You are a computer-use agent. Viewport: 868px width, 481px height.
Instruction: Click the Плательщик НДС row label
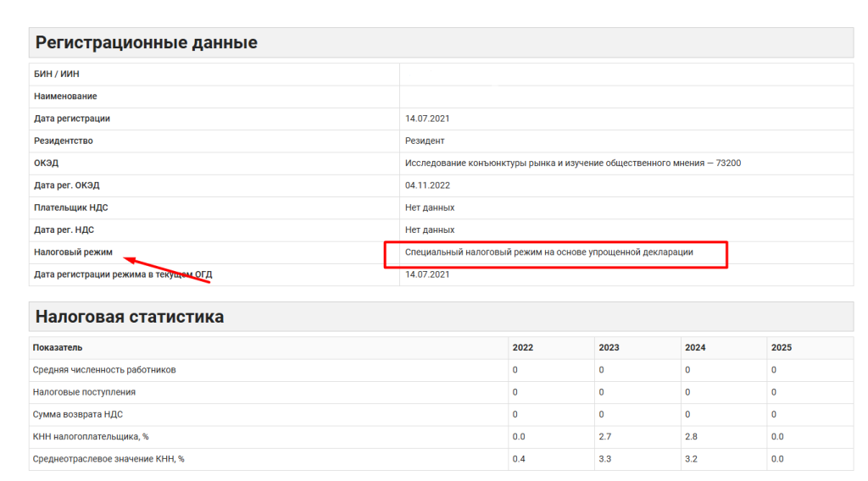coord(70,207)
